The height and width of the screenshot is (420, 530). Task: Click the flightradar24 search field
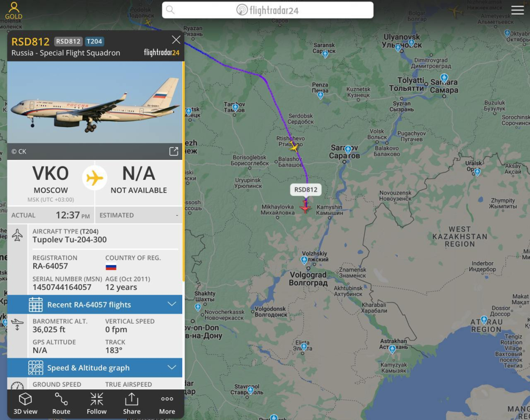coord(268,10)
